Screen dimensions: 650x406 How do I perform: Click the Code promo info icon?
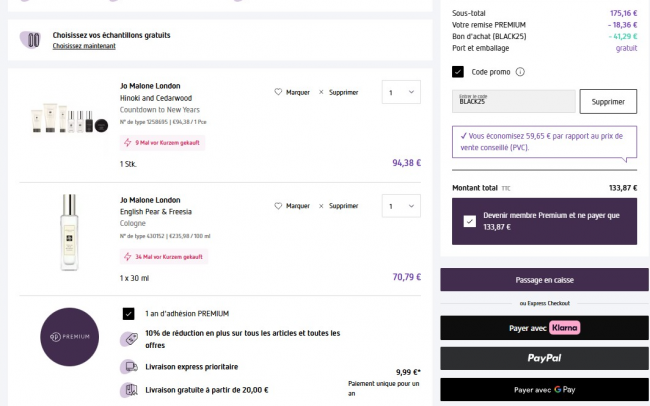[x=520, y=72]
